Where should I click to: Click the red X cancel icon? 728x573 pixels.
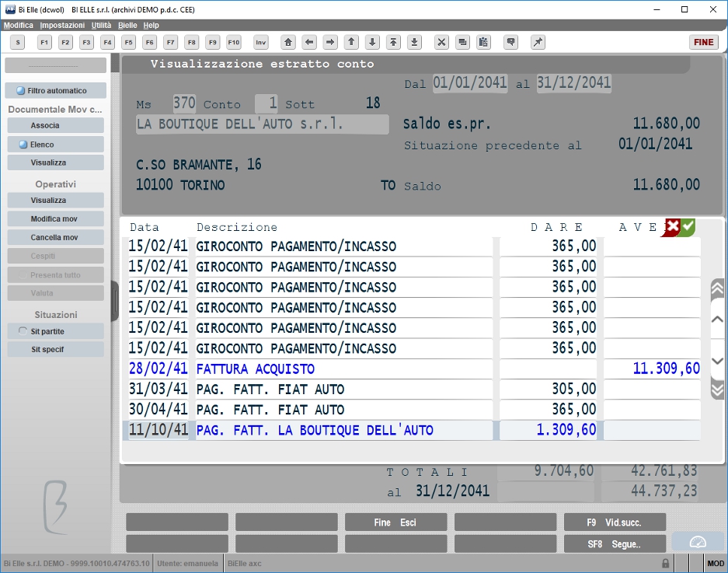pos(672,227)
